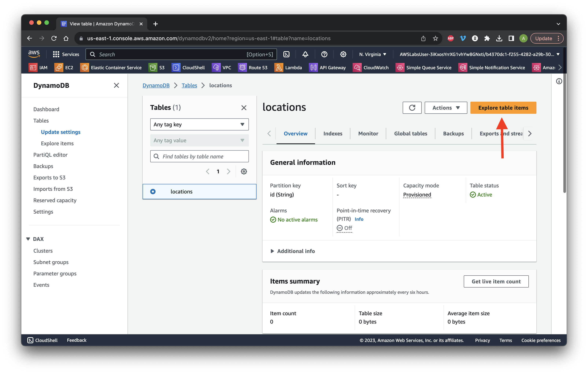Image resolution: width=588 pixels, height=374 pixels.
Task: Open the AWS logo home link
Action: 34,54
